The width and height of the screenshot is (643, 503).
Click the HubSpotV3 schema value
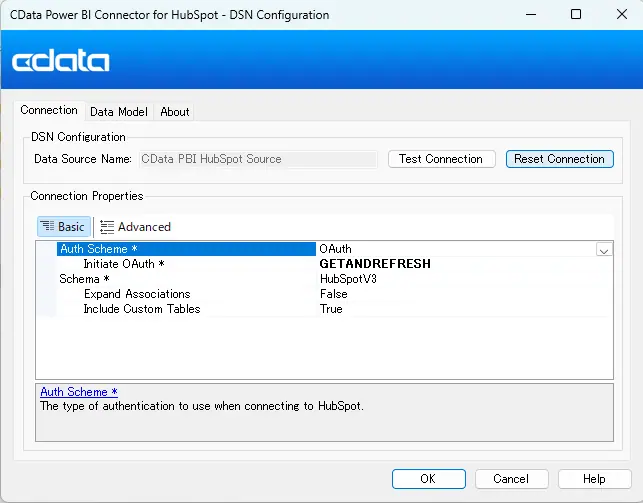pos(348,279)
